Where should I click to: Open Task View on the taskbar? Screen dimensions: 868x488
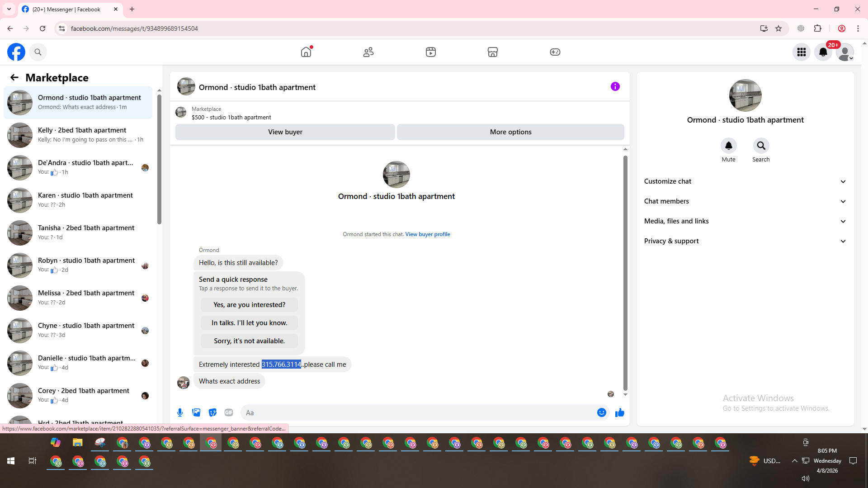[x=32, y=461]
